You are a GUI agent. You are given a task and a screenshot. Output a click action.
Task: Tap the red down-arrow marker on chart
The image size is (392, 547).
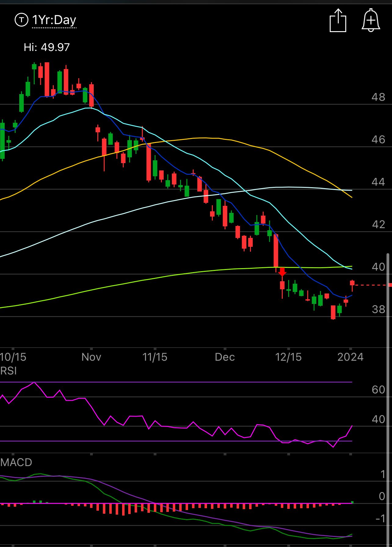(x=282, y=272)
